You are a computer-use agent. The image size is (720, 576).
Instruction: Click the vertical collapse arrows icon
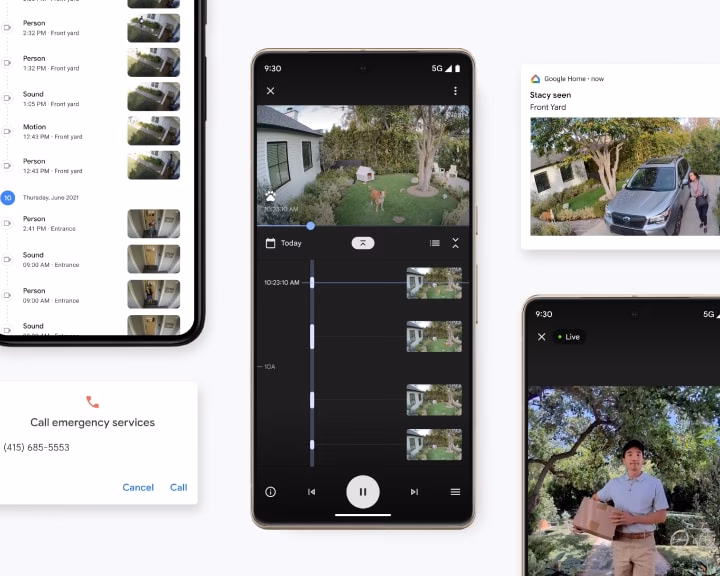[x=456, y=243]
